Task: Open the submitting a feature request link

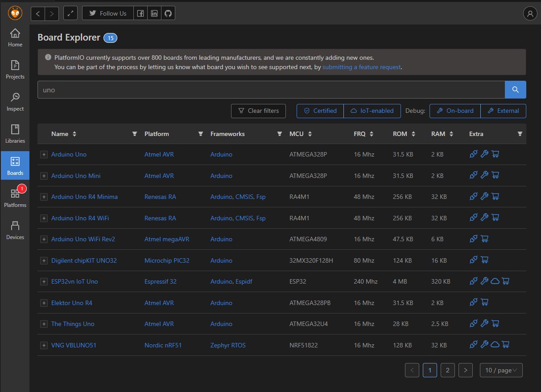Action: pyautogui.click(x=362, y=67)
